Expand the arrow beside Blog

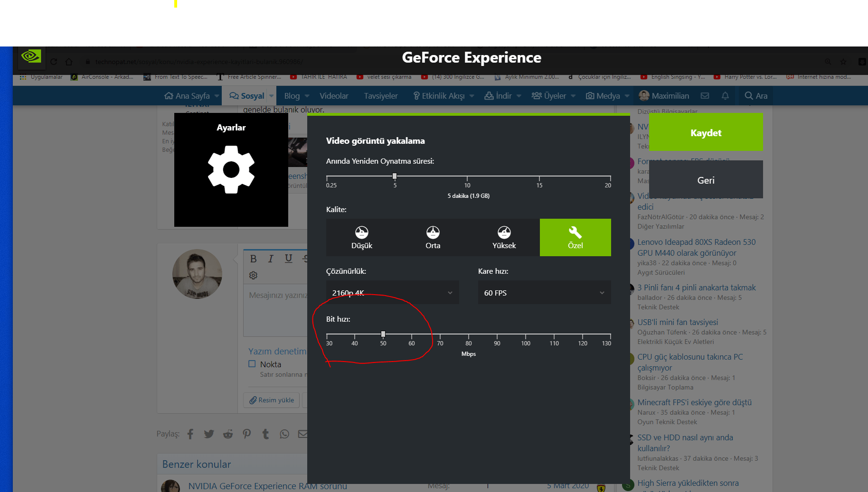[307, 96]
